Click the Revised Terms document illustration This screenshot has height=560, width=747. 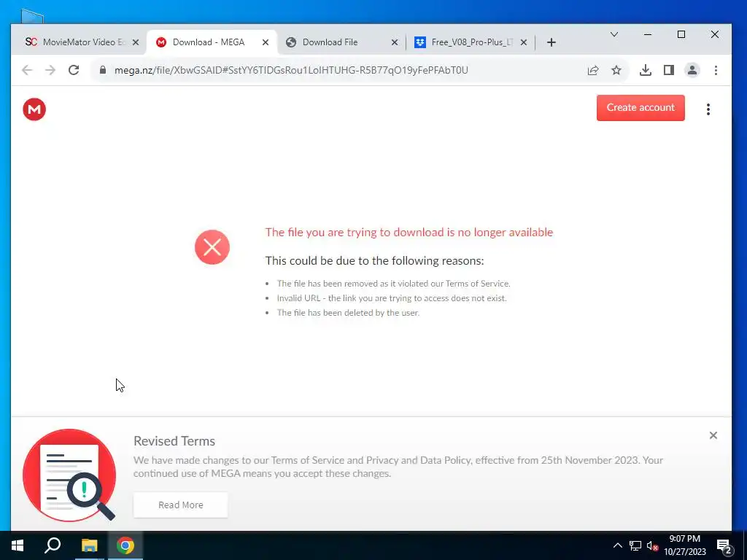click(x=69, y=475)
